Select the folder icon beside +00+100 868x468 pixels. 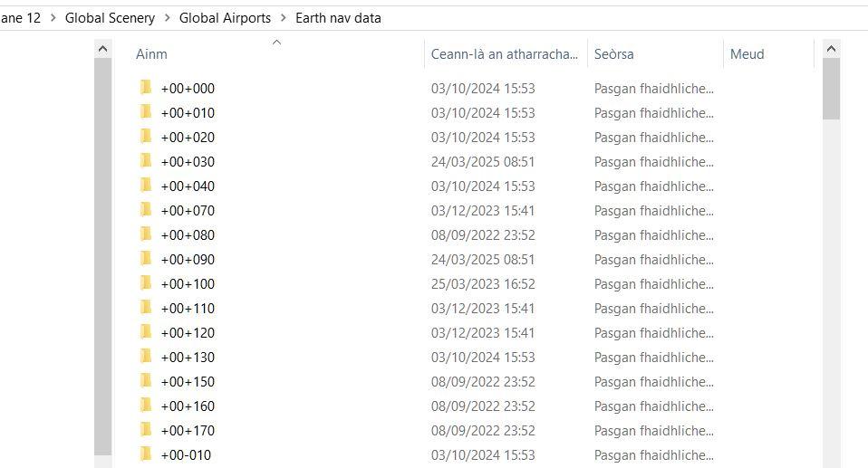point(145,283)
